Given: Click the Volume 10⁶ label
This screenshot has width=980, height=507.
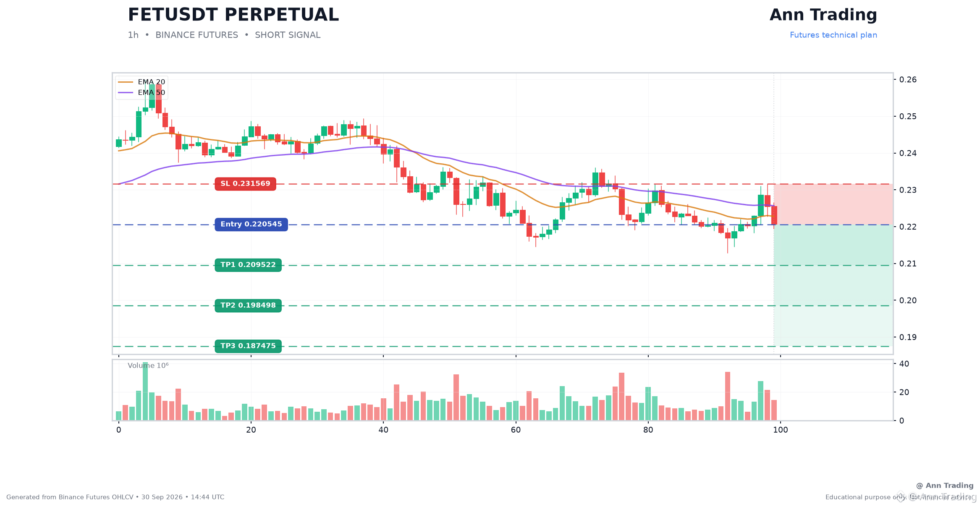Looking at the screenshot, I should 148,366.
